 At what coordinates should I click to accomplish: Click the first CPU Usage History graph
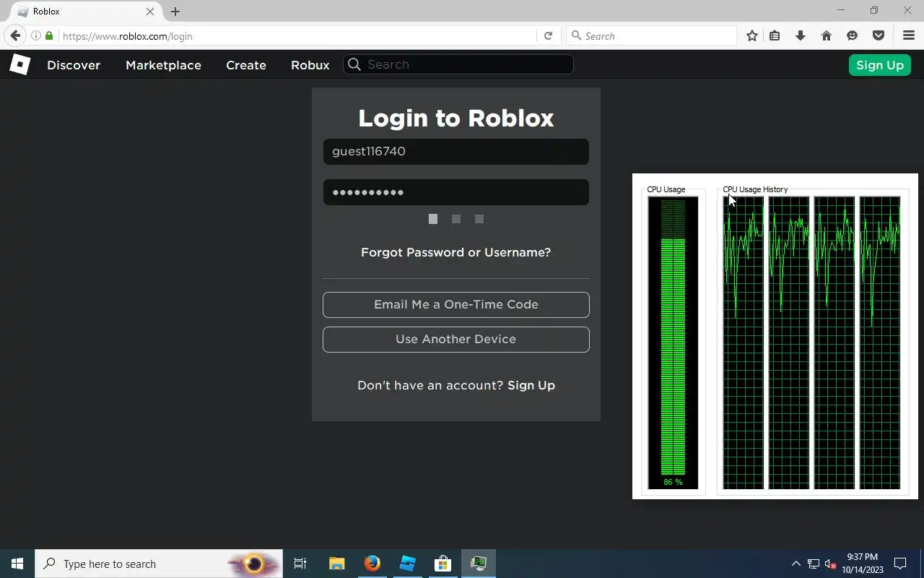click(x=744, y=342)
